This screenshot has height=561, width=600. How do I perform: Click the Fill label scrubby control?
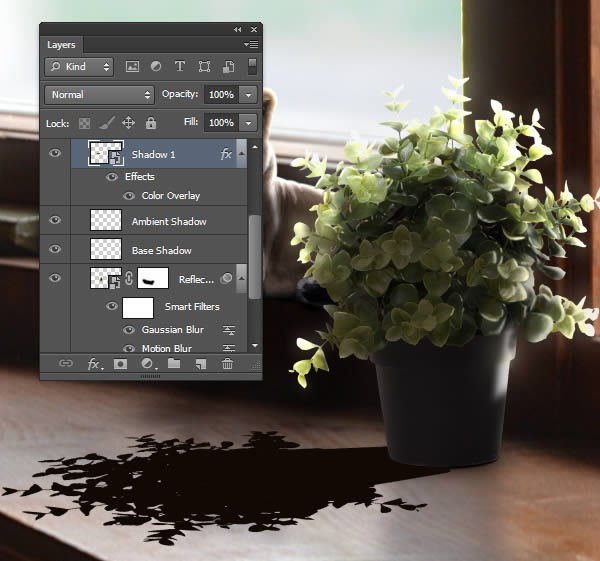tap(191, 122)
